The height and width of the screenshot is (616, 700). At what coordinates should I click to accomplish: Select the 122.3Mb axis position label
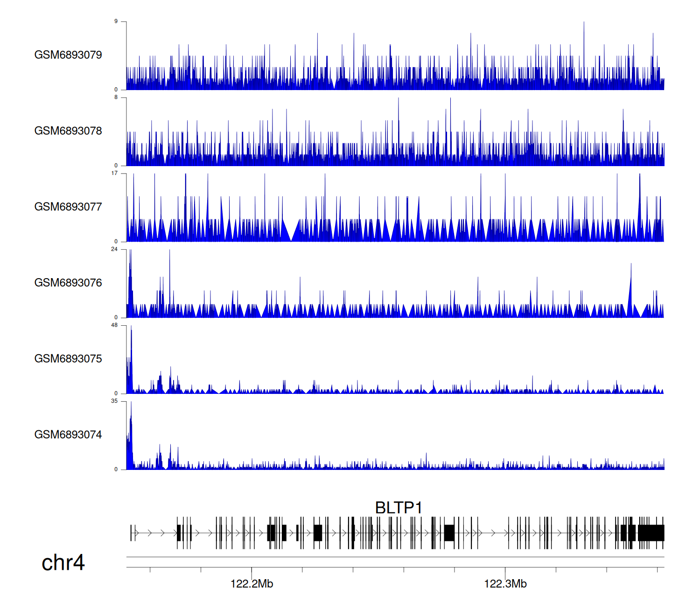[x=505, y=584]
